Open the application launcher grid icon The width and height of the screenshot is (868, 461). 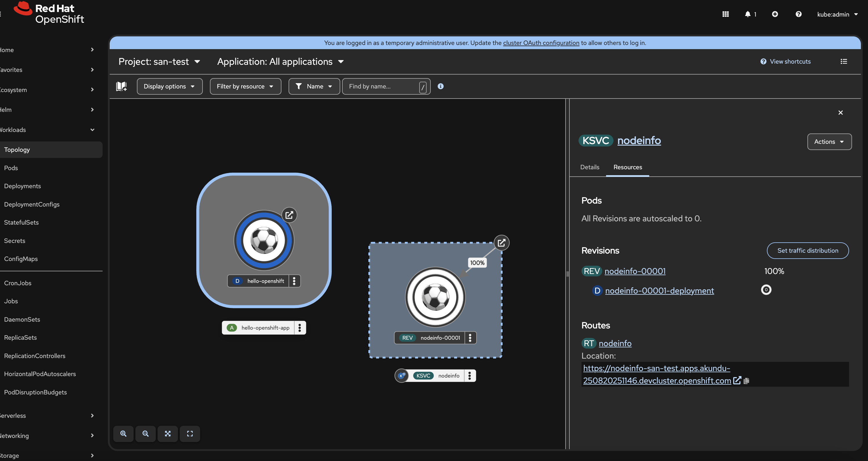[726, 14]
